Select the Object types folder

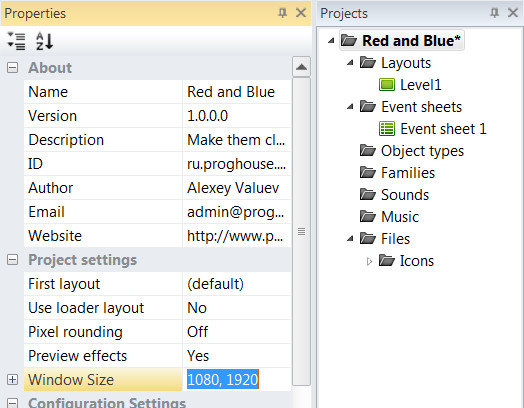pos(412,151)
